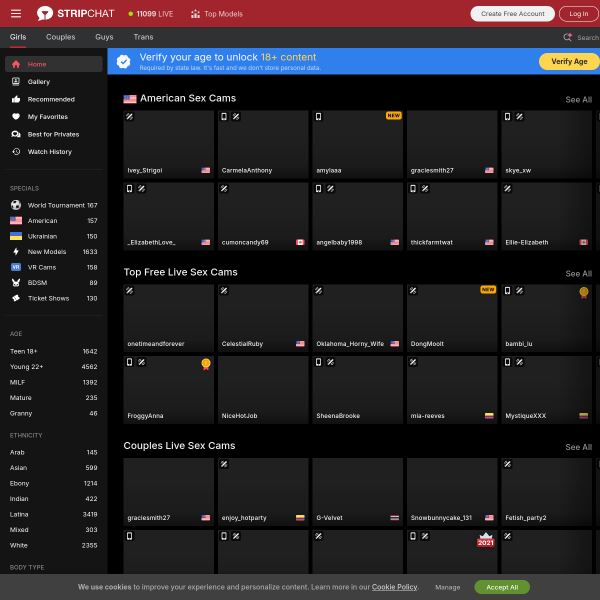Filter by Arab ethnicity
The width and height of the screenshot is (600, 600).
54,452
